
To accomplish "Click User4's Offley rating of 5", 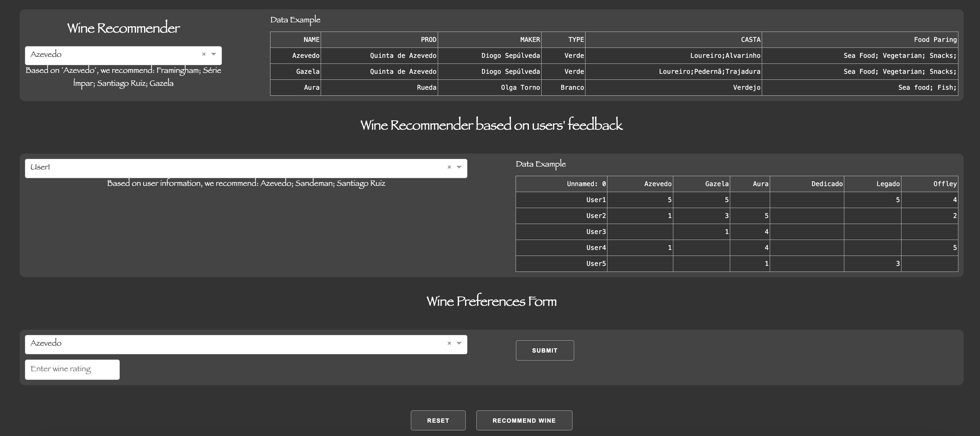I will 929,248.
